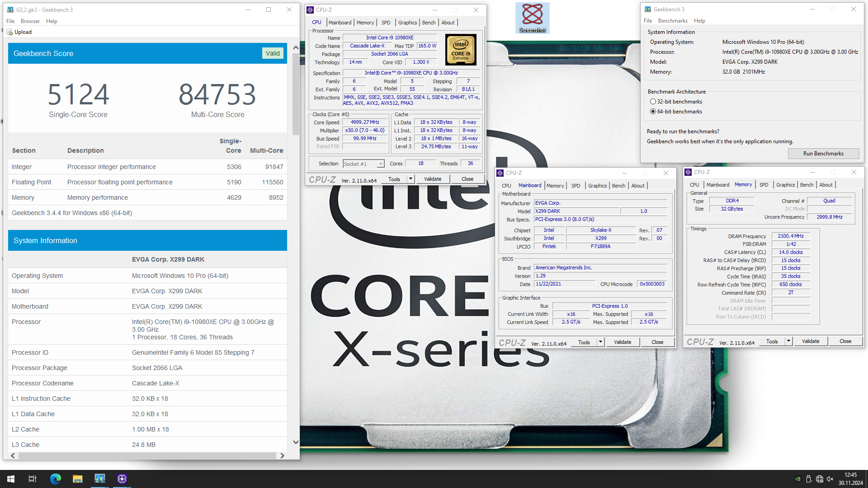Viewport: 868px width, 488px height.
Task: Click DRAM Frequency 2100.4 MHz value
Action: (791, 236)
